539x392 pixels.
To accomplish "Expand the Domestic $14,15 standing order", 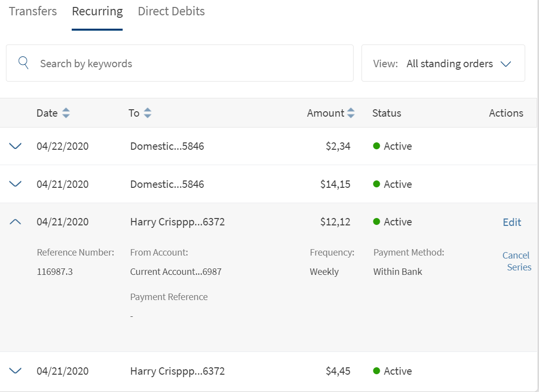I will click(16, 184).
